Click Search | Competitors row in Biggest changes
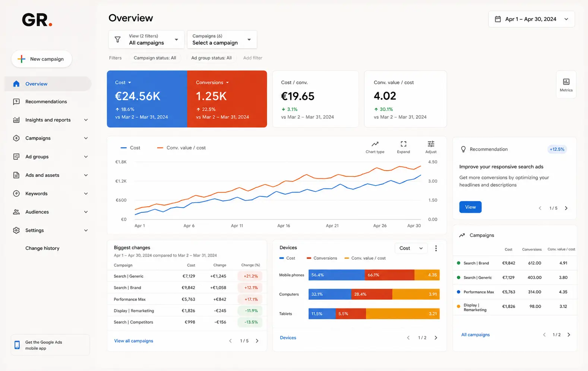 coord(187,322)
